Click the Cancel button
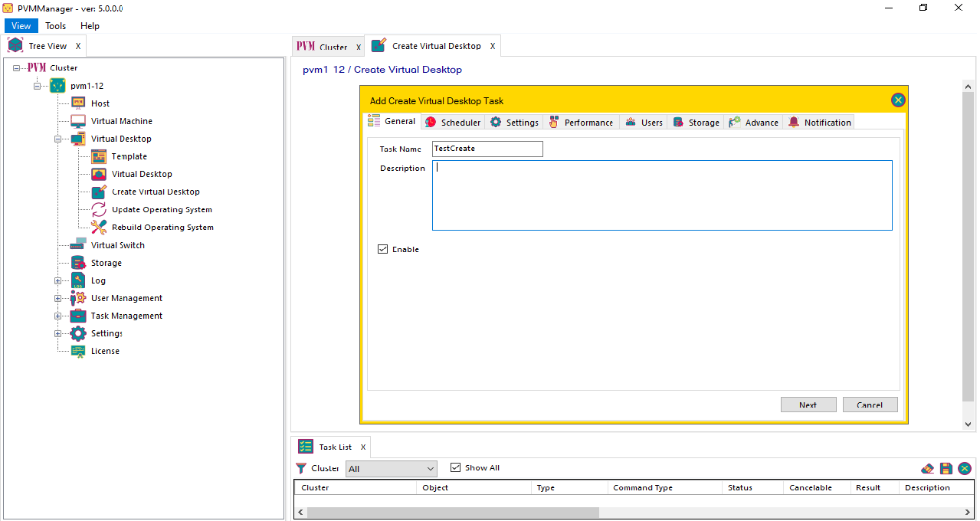Viewport: 980px width, 521px height. [870, 405]
